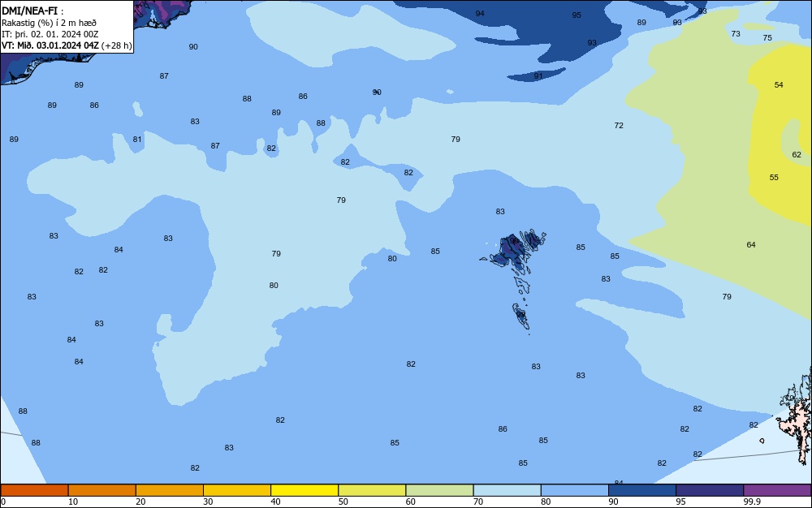Click the dark orange 0–10 legend swatch
812x508 pixels.
[x=34, y=490]
